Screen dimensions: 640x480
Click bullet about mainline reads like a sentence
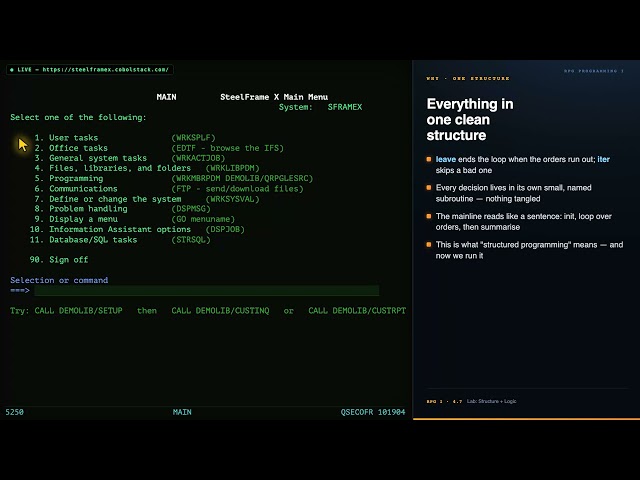coord(524,222)
